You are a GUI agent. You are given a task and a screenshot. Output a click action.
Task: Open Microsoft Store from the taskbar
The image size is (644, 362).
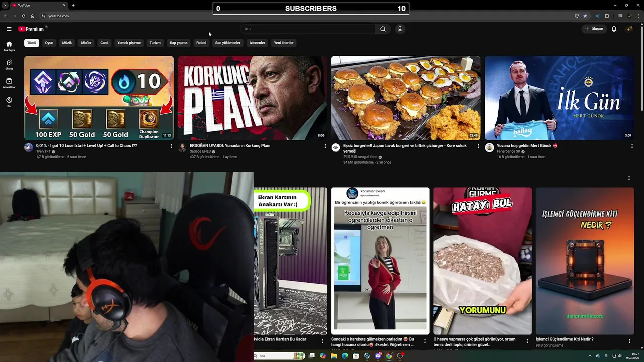(x=356, y=356)
